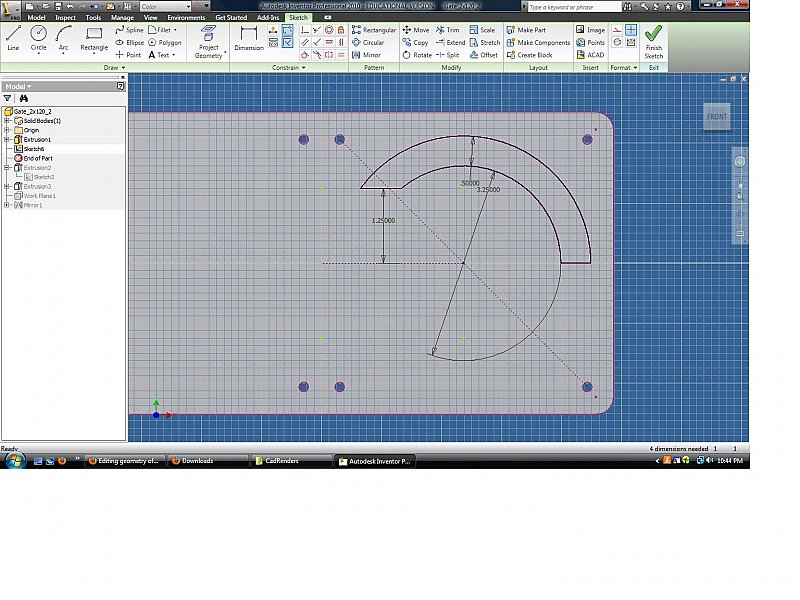Click Make Components button

coord(538,42)
